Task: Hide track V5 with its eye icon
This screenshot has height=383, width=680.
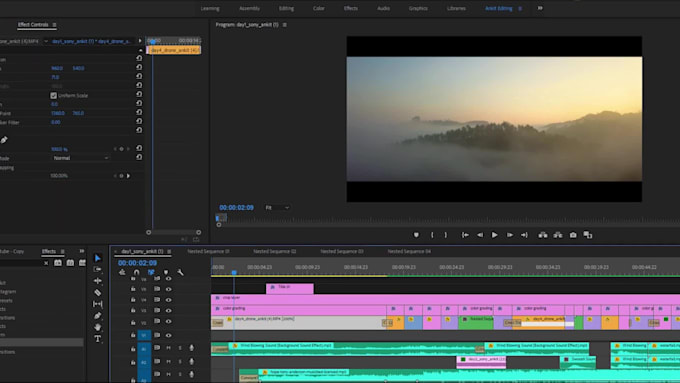Action: coord(168,289)
